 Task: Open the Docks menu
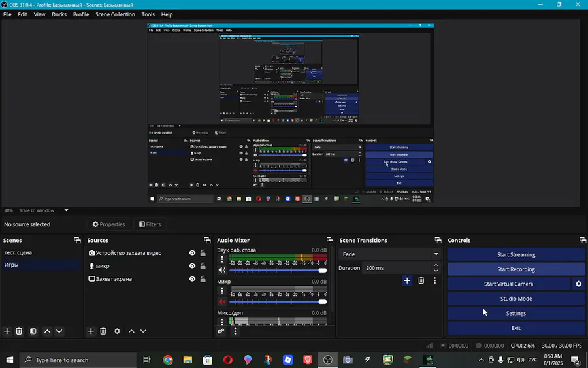coord(59,14)
